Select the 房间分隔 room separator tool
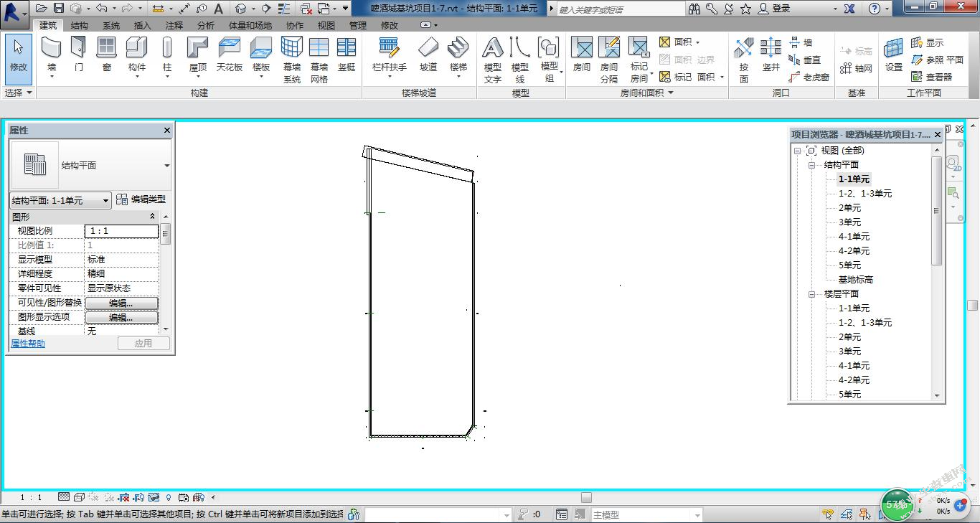This screenshot has width=980, height=523. click(609, 60)
